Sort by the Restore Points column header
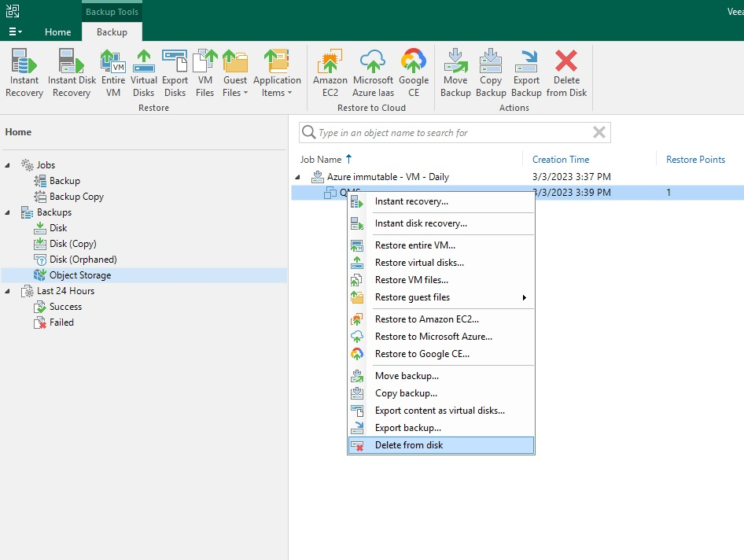The height and width of the screenshot is (560, 744). pyautogui.click(x=695, y=160)
